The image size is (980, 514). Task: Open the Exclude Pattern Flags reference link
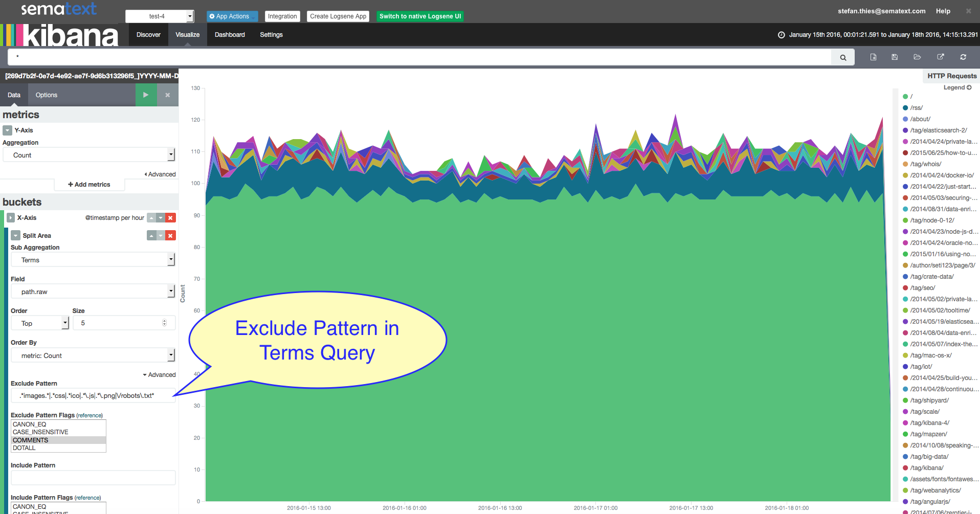pyautogui.click(x=90, y=416)
